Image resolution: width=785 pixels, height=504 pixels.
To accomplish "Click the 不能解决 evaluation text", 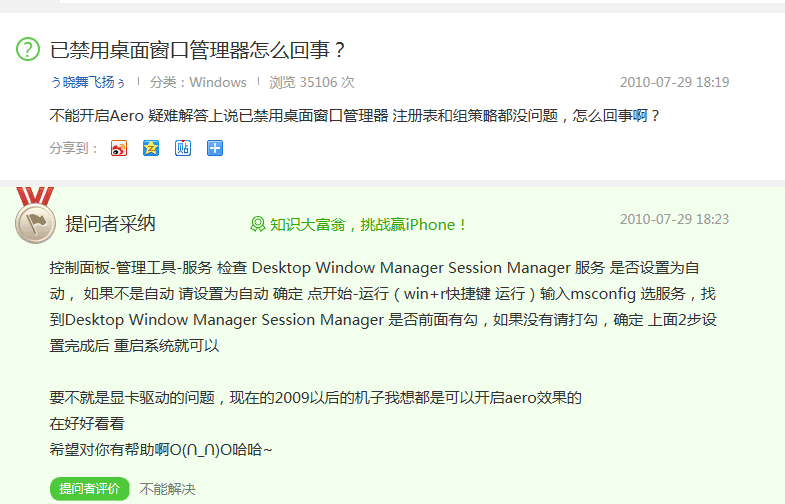I will click(167, 489).
